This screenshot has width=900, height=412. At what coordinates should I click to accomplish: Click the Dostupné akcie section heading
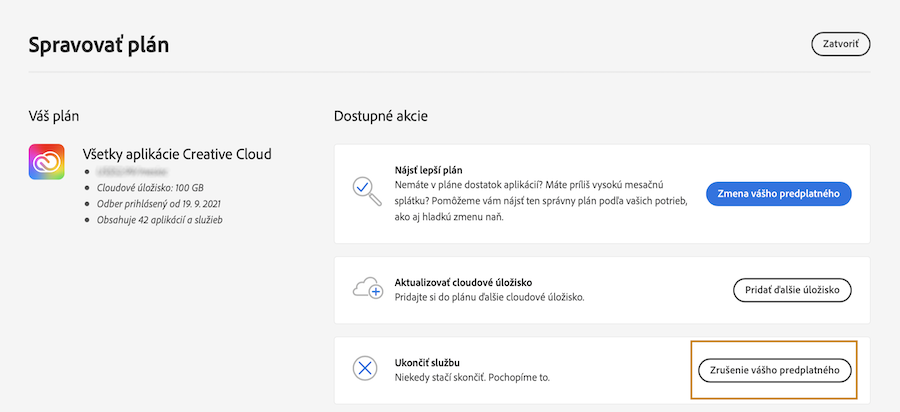point(381,116)
